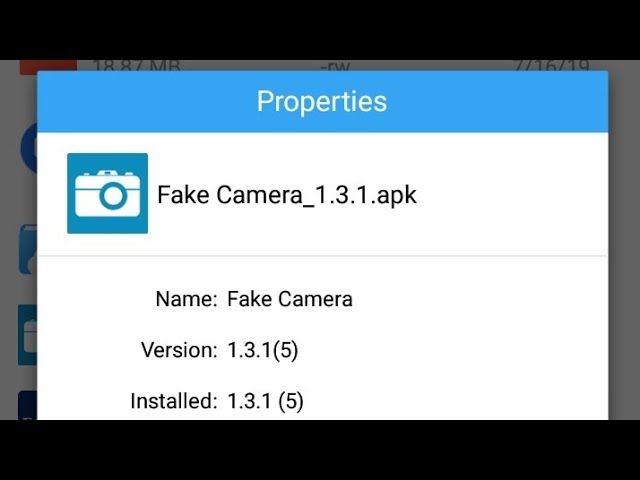Click the Version label
Viewport: 640px width, 480px height.
click(x=179, y=350)
